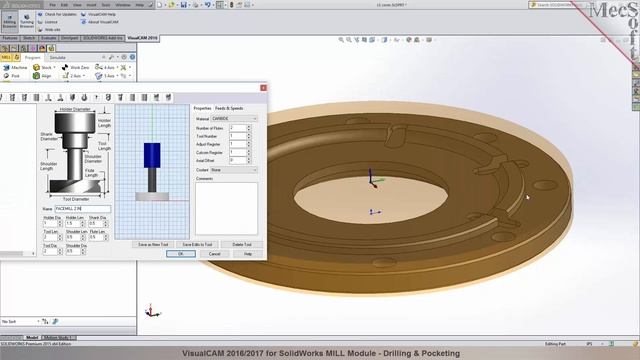640x360 pixels.
Task: Open the Tools menu
Action: click(x=106, y=5)
